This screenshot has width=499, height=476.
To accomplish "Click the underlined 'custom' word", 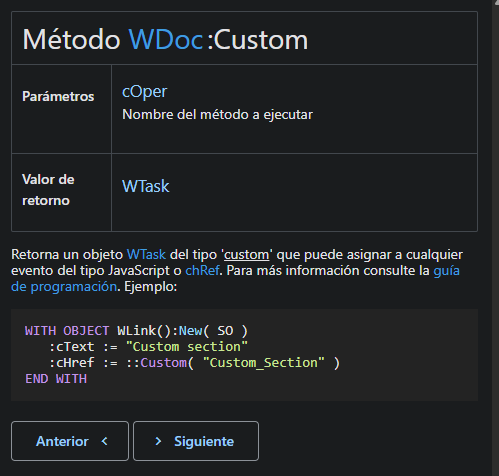I will coord(246,255).
